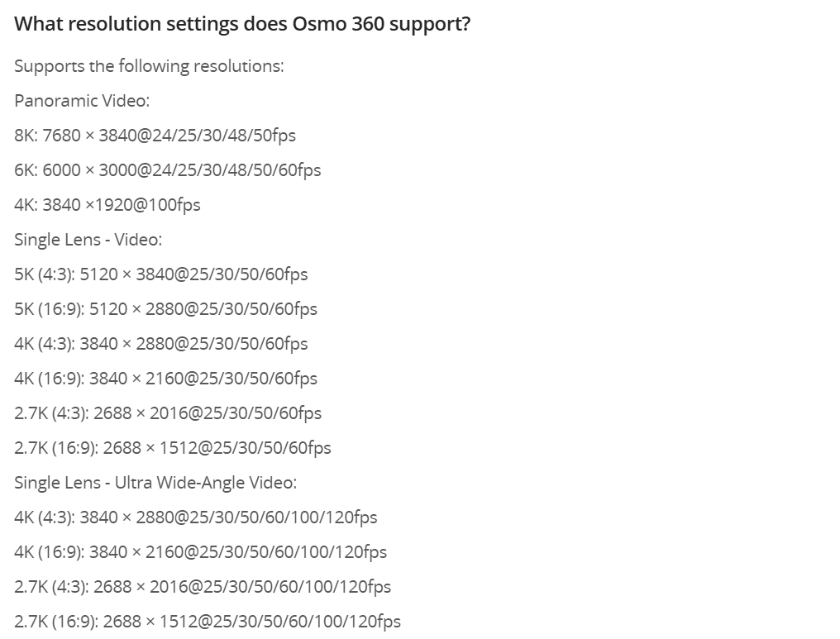840x639 pixels.
Task: Click 2.7K (4:3) 2688 × 2016@25/30/50/60fps line
Action: click(x=168, y=413)
